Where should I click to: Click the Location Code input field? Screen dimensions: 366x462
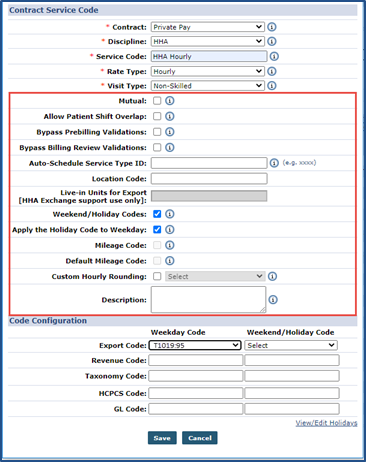209,179
